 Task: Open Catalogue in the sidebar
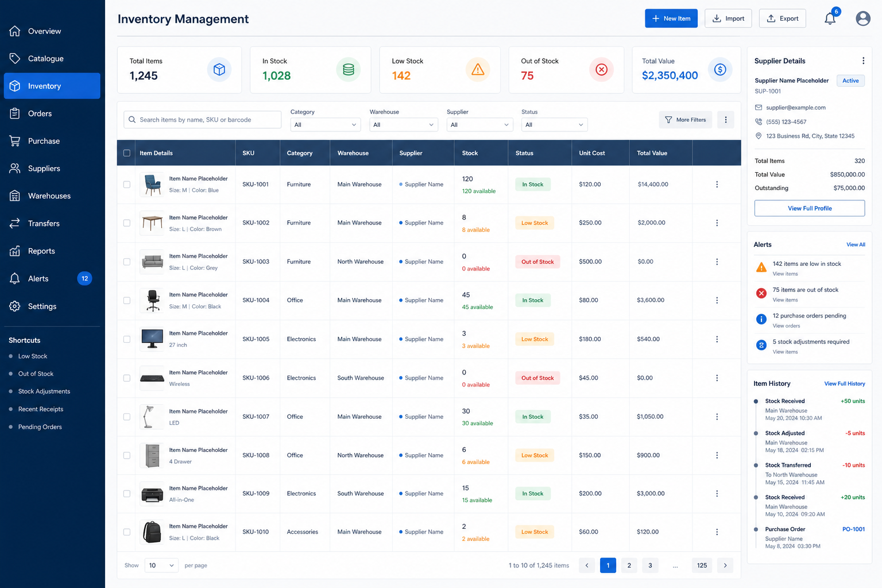(x=52, y=59)
